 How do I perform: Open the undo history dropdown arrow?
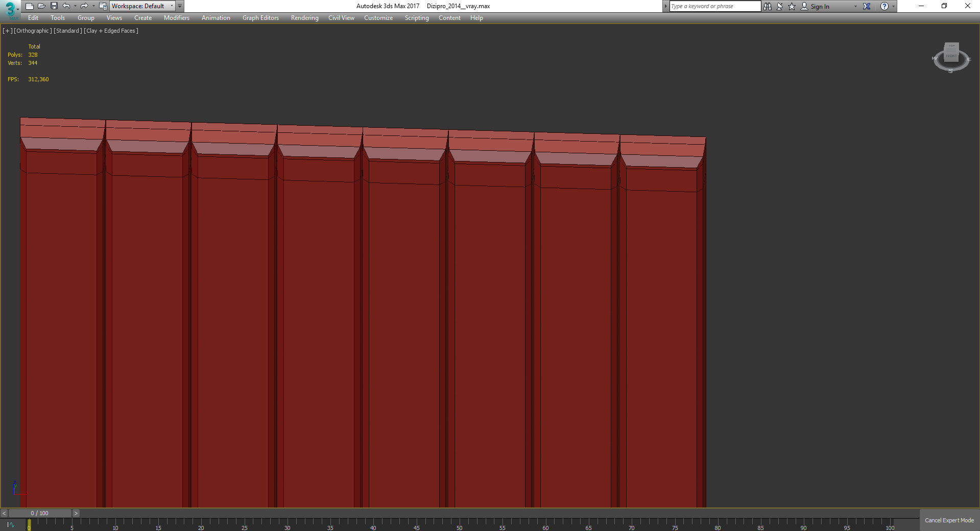click(75, 6)
